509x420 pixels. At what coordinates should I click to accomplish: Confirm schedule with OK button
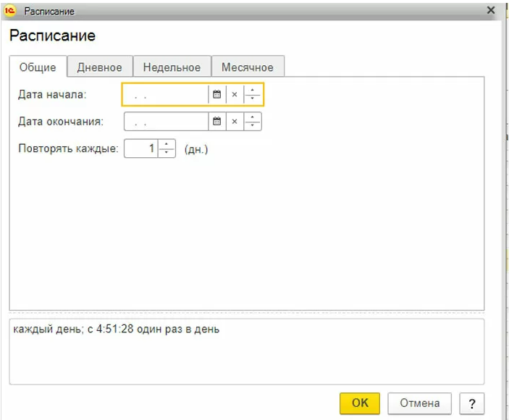(x=360, y=403)
